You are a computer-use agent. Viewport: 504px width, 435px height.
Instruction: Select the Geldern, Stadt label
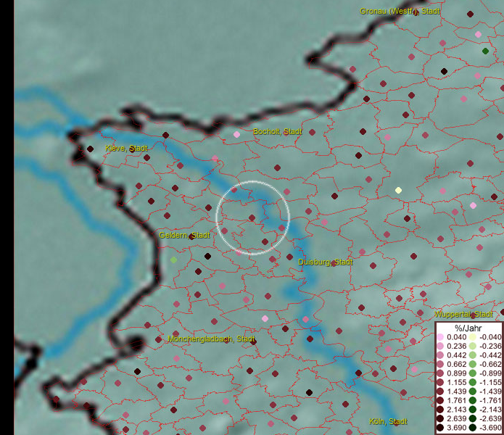click(184, 235)
